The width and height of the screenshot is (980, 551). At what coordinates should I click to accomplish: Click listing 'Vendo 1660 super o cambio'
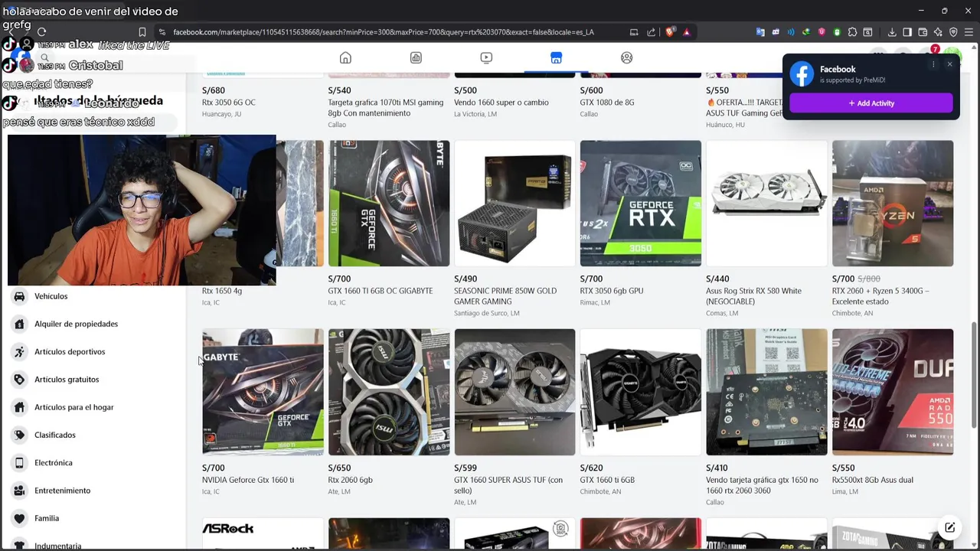pyautogui.click(x=501, y=103)
